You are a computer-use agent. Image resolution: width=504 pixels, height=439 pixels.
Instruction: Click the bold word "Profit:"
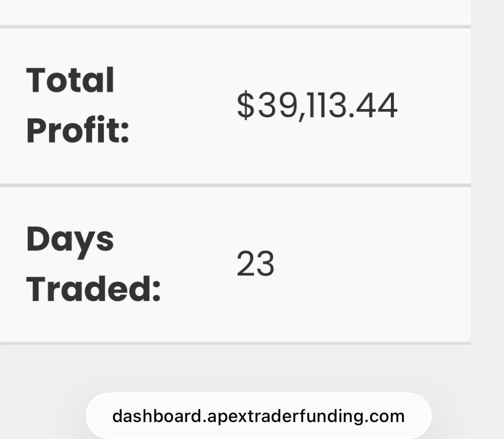78,130
